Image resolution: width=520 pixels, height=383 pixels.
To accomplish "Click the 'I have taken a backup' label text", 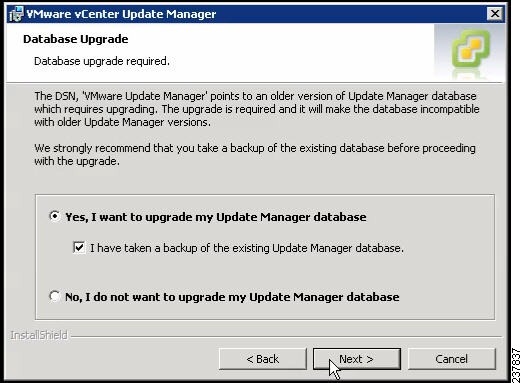I will point(247,248).
